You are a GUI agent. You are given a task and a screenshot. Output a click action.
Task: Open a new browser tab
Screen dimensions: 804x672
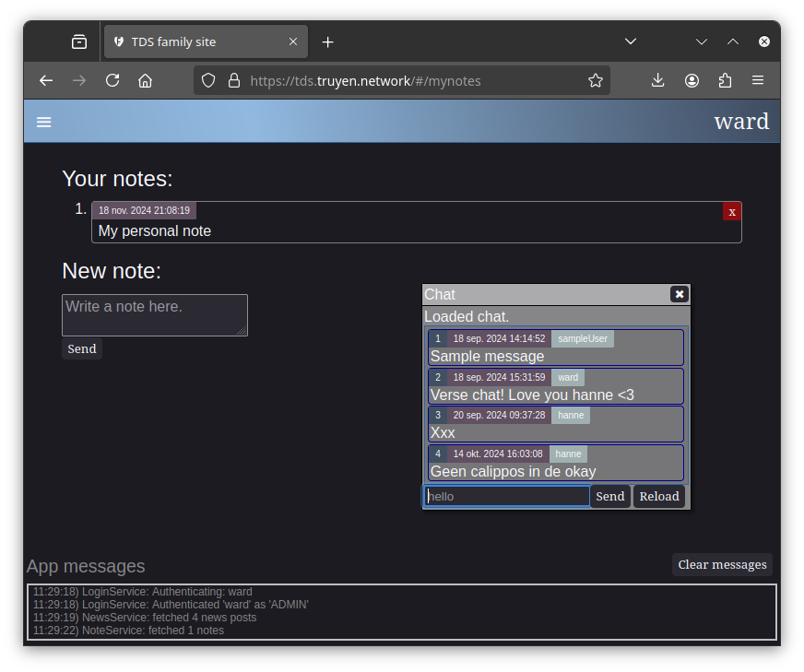coord(327,41)
